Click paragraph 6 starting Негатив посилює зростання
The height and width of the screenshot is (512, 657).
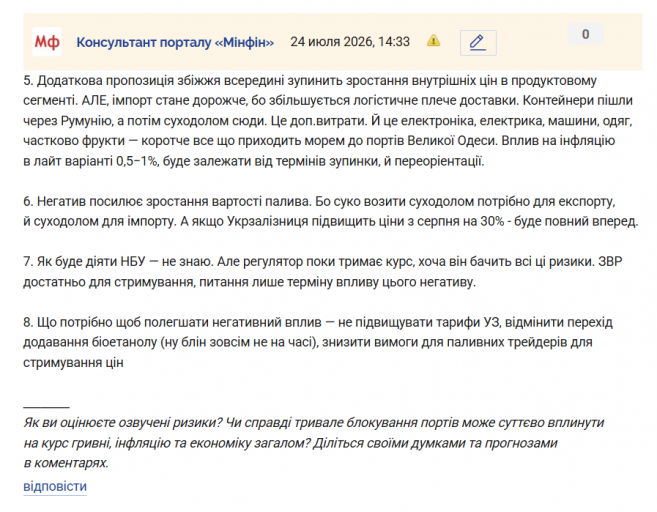tap(331, 211)
